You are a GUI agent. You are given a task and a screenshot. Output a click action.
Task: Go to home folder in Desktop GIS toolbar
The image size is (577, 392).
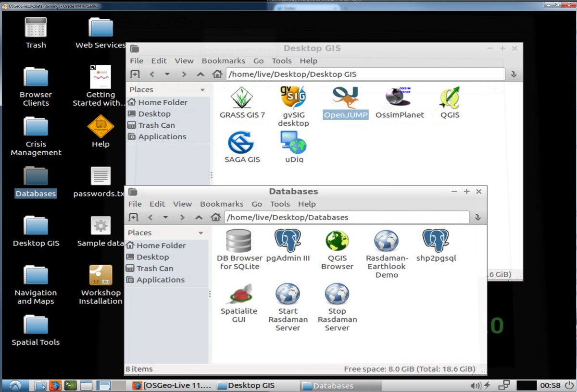tap(217, 74)
